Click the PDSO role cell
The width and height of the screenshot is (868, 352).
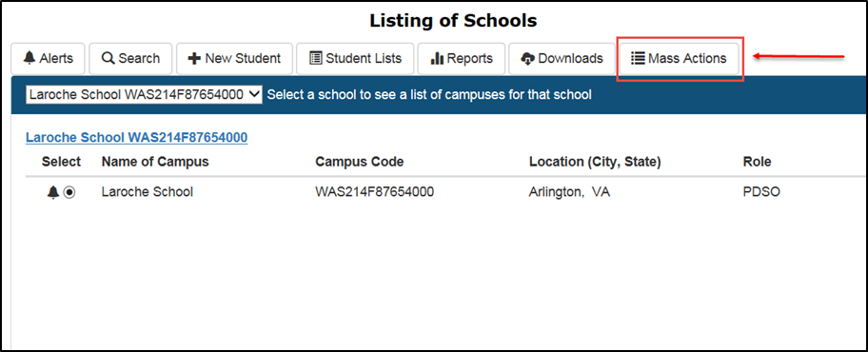coord(761,192)
